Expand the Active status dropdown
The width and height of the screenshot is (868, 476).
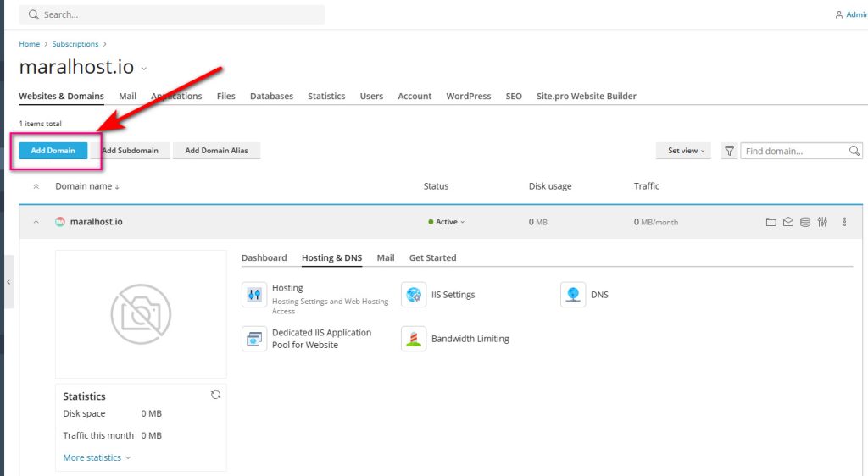coord(448,222)
